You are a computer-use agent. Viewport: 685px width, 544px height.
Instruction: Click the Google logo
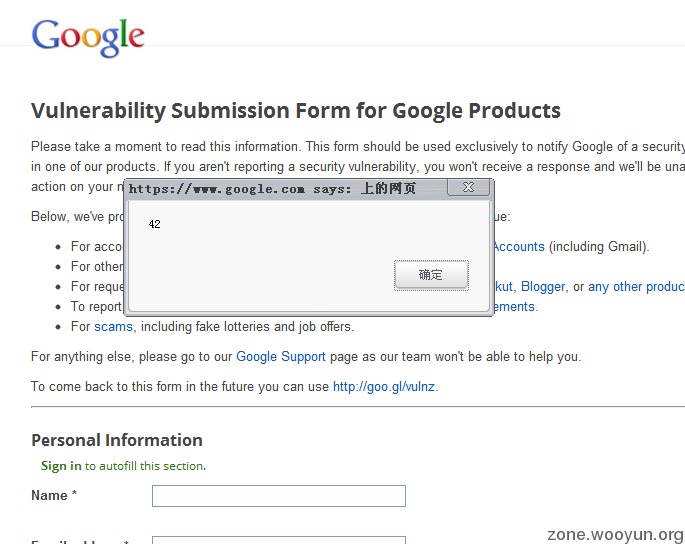tap(88, 37)
